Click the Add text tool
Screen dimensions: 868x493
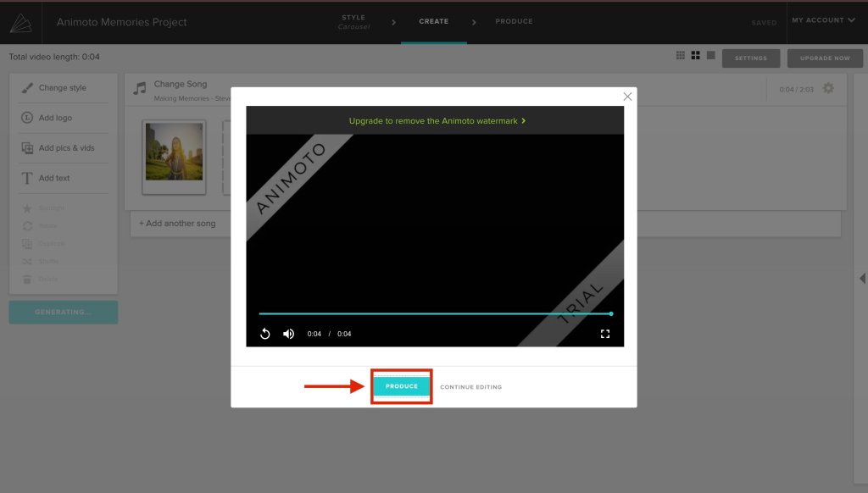click(46, 178)
